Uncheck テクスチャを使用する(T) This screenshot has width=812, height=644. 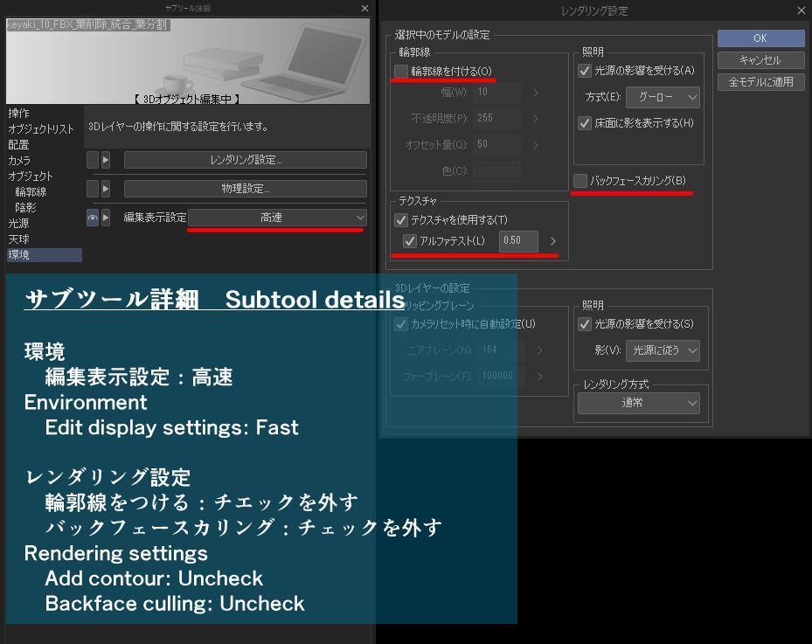click(399, 220)
